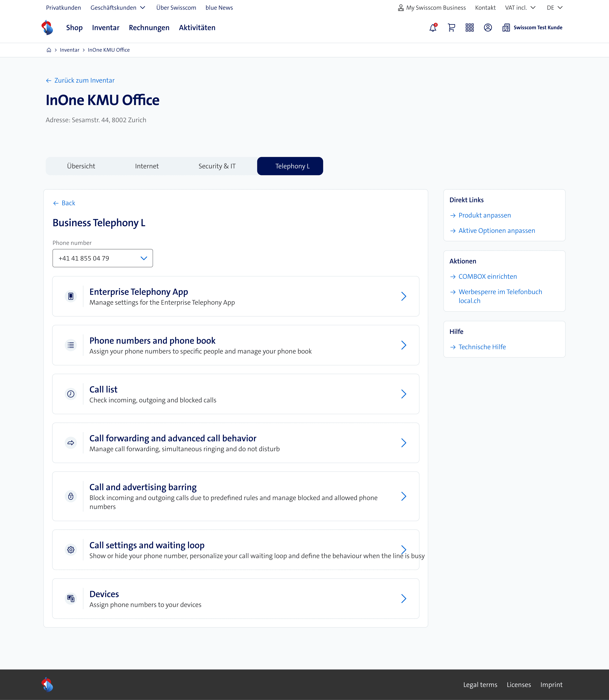The height and width of the screenshot is (700, 609).
Task: Open Über Swisscom link
Action: (x=176, y=8)
